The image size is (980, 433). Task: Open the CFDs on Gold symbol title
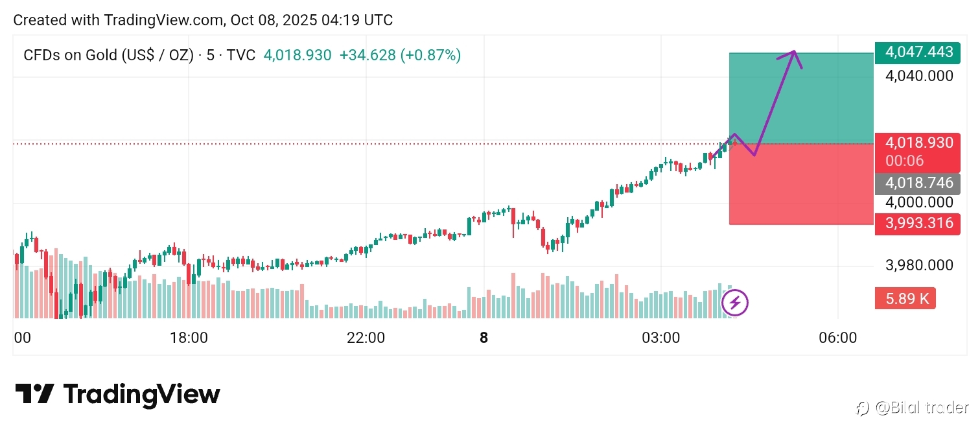(x=108, y=56)
